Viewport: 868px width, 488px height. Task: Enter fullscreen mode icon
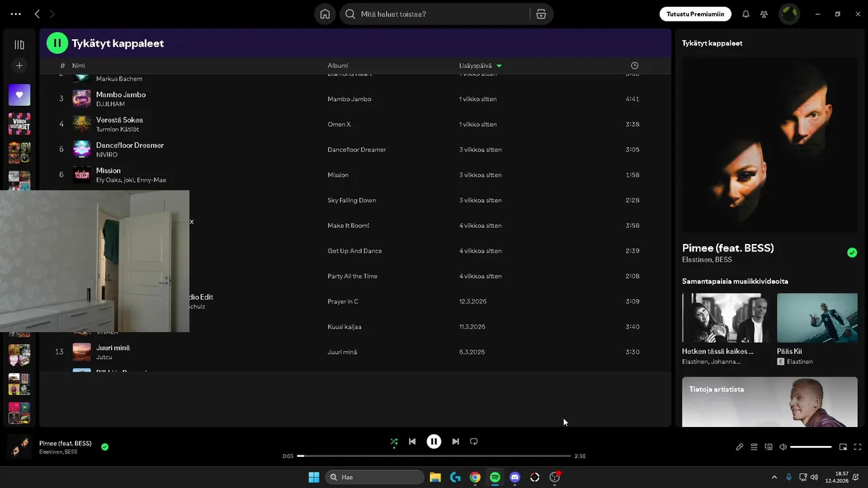click(858, 447)
